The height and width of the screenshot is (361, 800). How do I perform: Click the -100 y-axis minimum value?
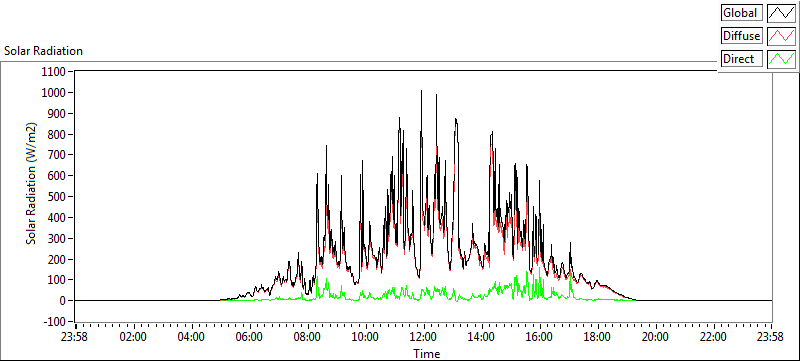point(56,322)
